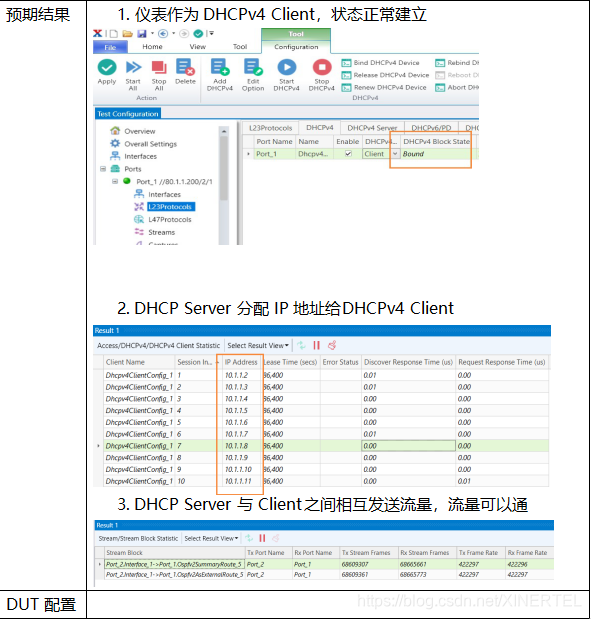591x619 pixels.
Task: Click the DHCPv4 Block State column header
Action: click(437, 141)
